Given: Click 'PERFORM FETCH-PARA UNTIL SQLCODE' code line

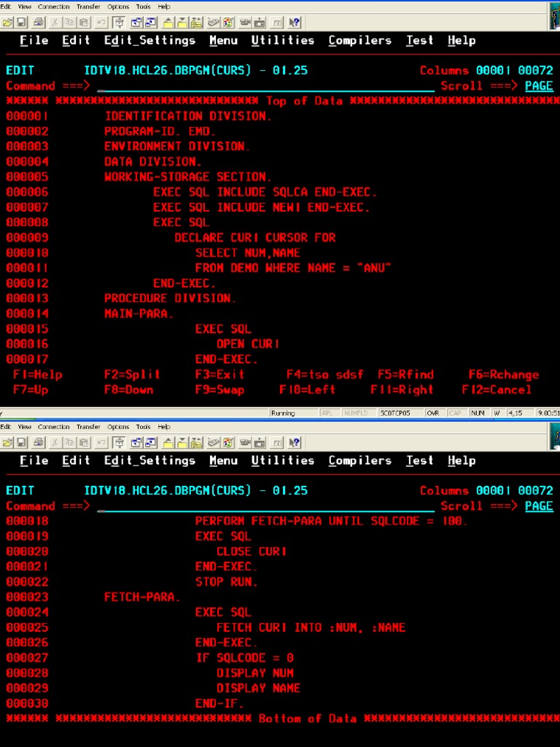Looking at the screenshot, I should [332, 522].
